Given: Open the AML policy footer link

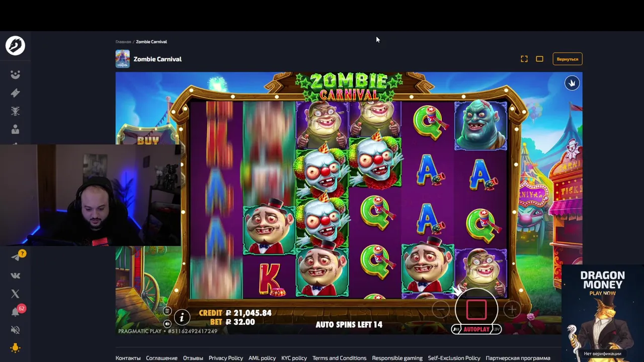Looking at the screenshot, I should pyautogui.click(x=262, y=358).
